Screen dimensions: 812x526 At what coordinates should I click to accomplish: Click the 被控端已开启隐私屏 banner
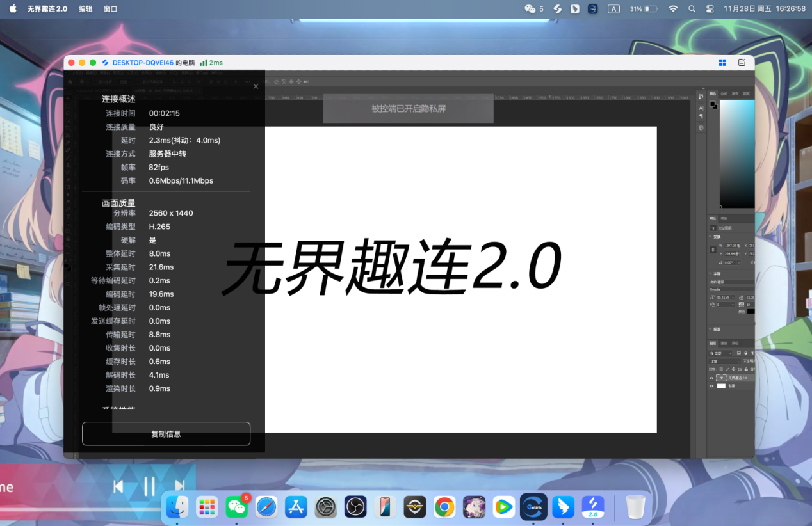coord(409,109)
